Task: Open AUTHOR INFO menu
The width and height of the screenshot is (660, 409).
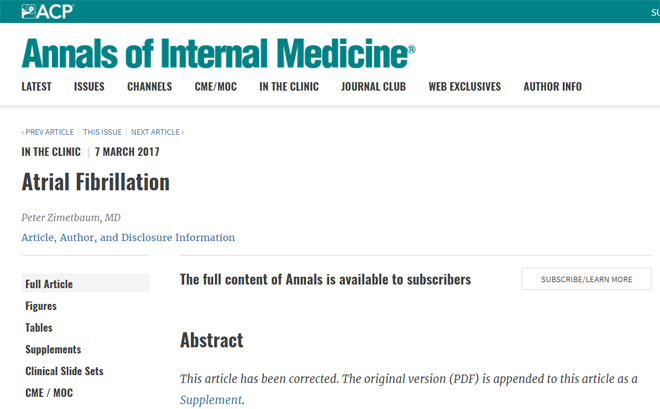Action: (x=553, y=87)
